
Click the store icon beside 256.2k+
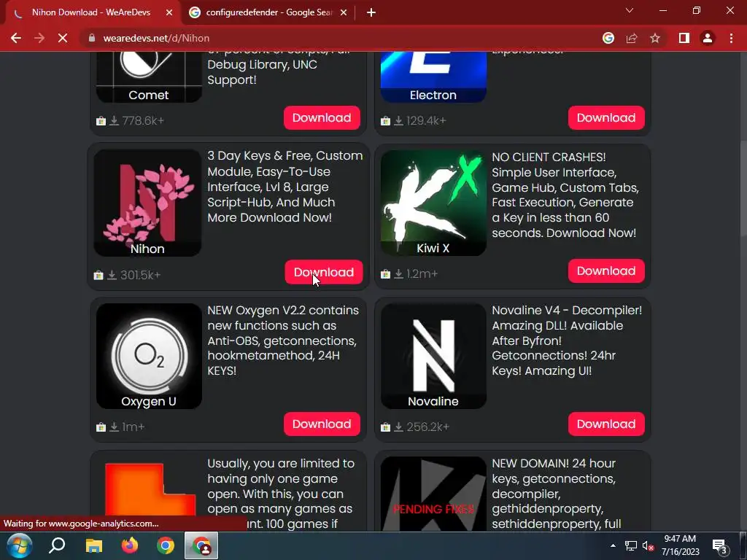coord(385,427)
